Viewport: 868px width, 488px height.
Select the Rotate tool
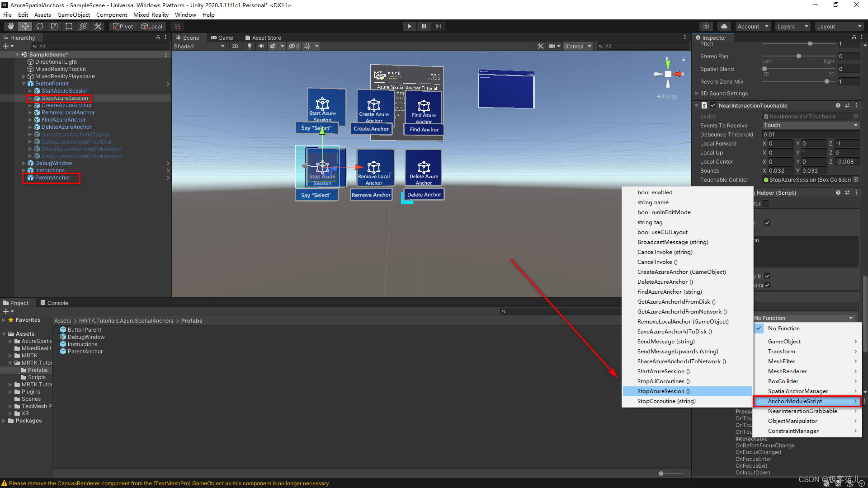tap(40, 26)
